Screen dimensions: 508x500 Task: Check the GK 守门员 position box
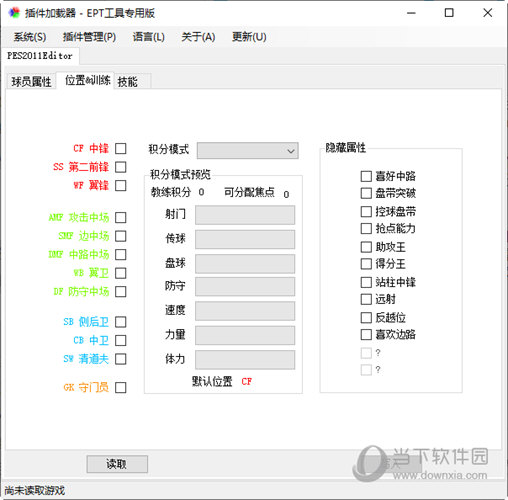(x=121, y=387)
